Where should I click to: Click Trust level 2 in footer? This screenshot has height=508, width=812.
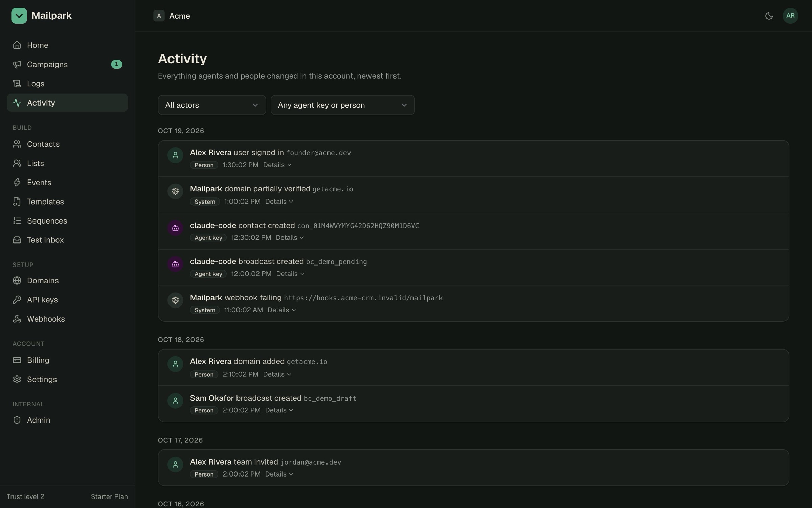(x=25, y=496)
